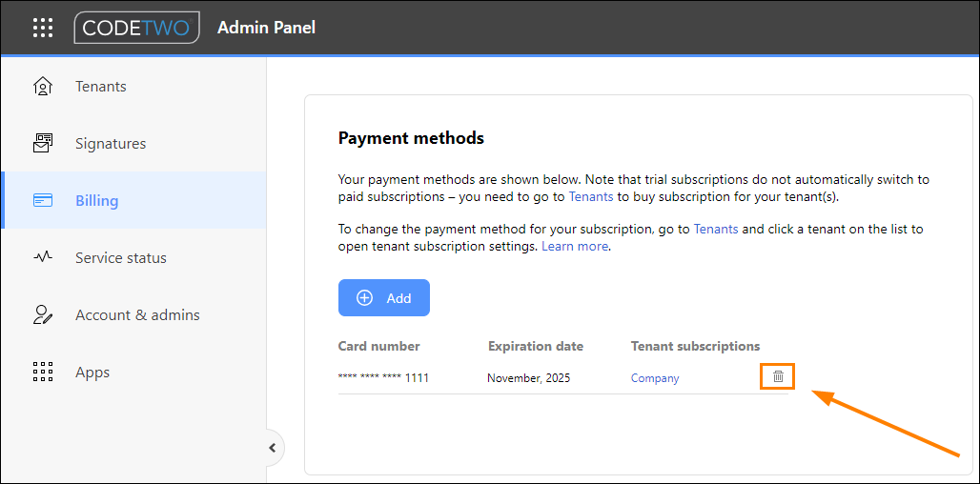
Task: Click Tenants link in first paragraph
Action: click(591, 197)
